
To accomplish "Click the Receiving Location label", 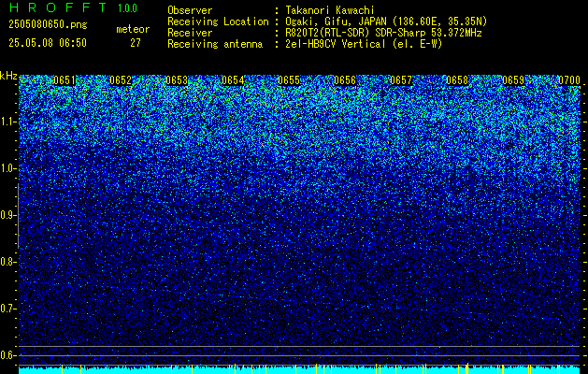I will coord(218,22).
